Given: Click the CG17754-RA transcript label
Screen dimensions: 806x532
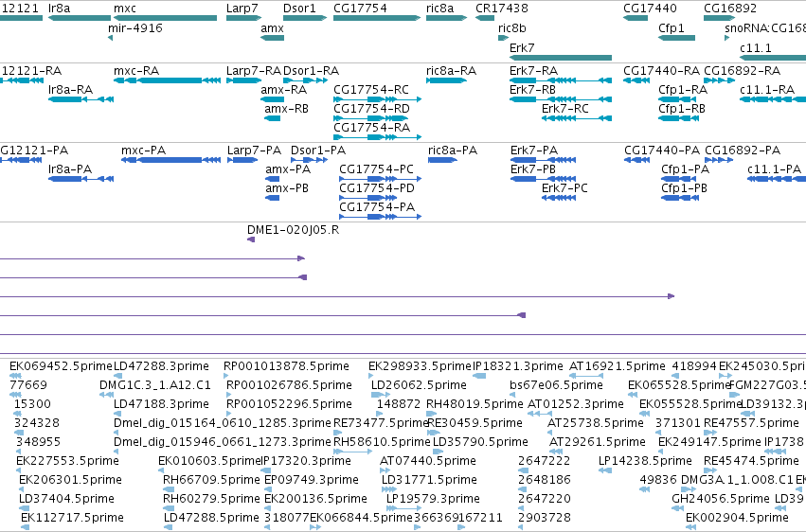Looking at the screenshot, I should point(371,128).
